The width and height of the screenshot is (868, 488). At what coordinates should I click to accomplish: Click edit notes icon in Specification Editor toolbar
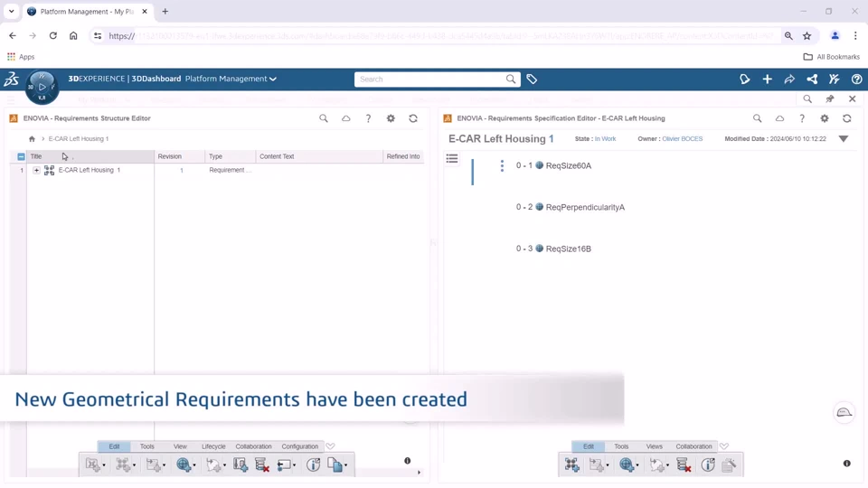729,465
